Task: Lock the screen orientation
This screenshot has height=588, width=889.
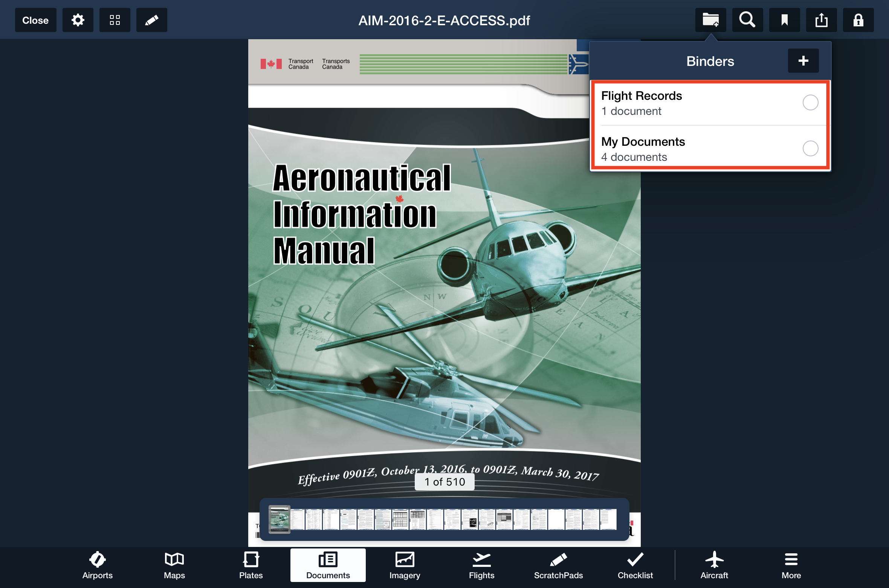Action: coord(858,20)
